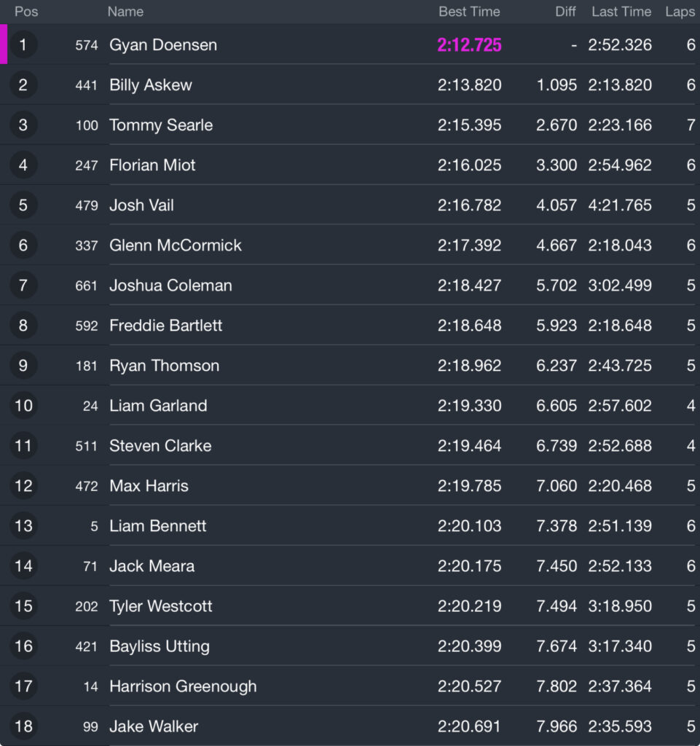The width and height of the screenshot is (700, 746).
Task: Open Tommy Searle's entry
Action: pos(350,125)
